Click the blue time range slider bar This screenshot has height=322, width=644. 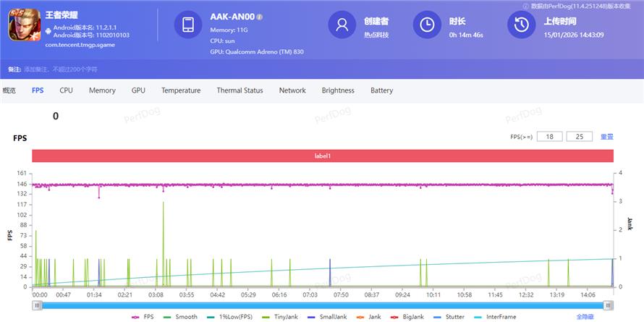click(323, 305)
